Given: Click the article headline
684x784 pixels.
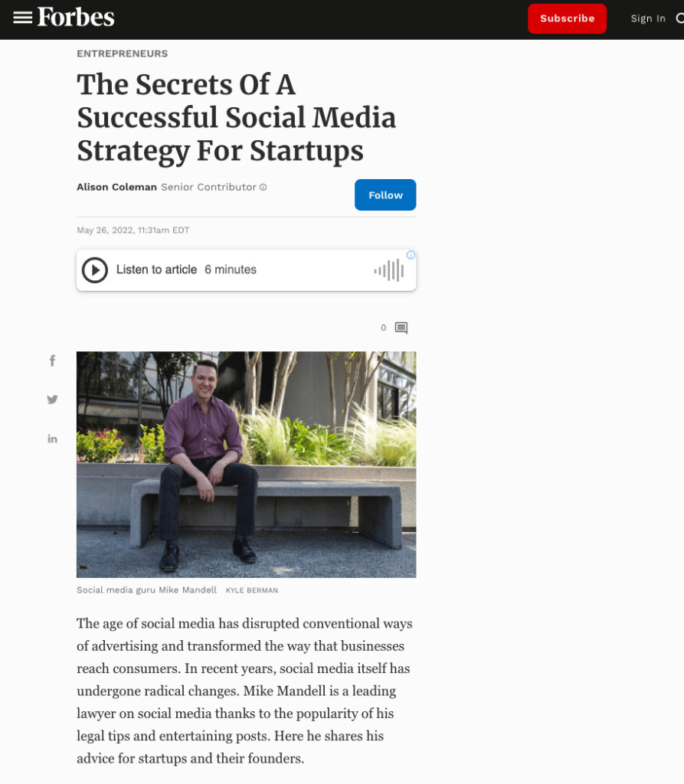Looking at the screenshot, I should pyautogui.click(x=236, y=117).
